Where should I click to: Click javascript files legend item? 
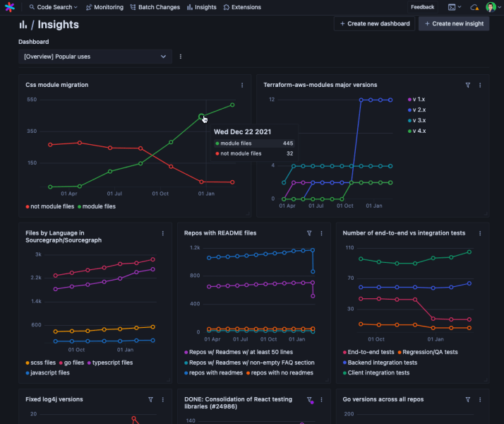[x=47, y=372]
